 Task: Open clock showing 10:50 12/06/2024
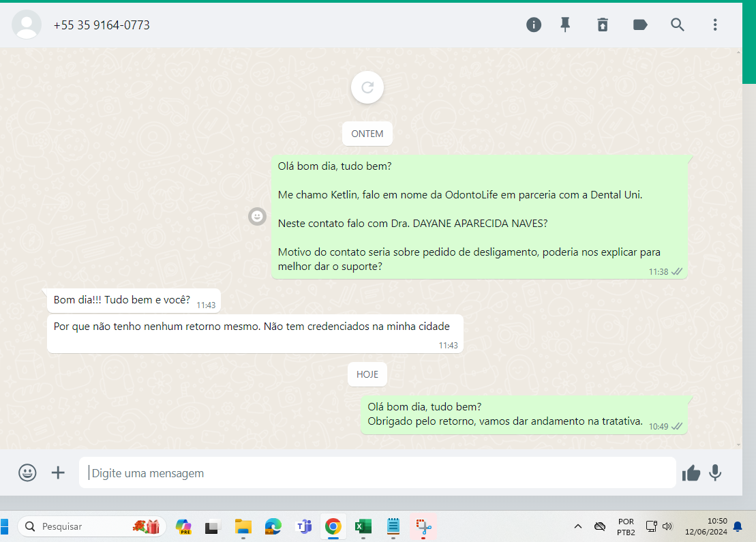coord(706,526)
